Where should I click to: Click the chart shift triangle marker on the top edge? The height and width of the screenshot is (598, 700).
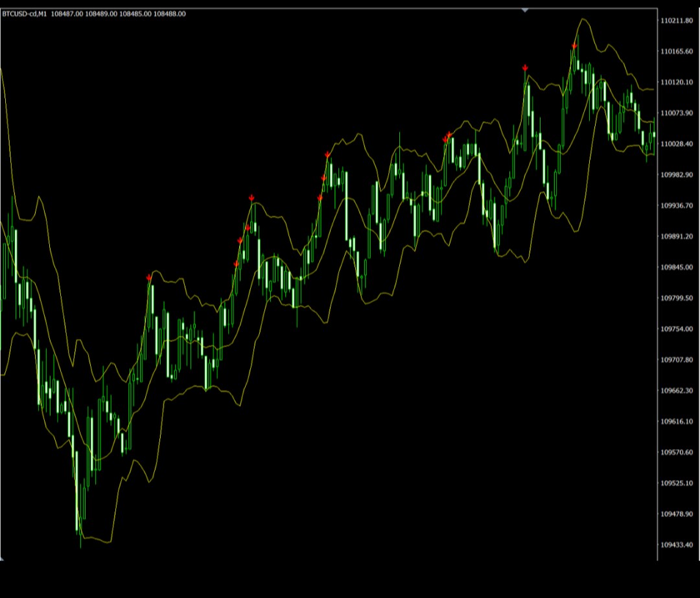[525, 10]
